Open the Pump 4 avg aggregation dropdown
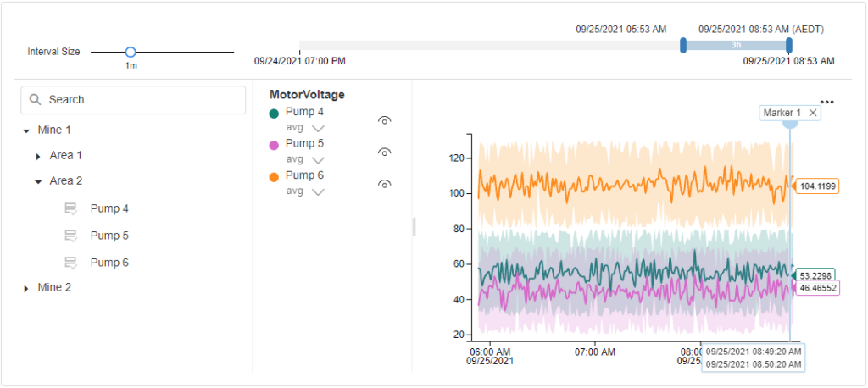The height and width of the screenshot is (388, 868). [x=318, y=128]
